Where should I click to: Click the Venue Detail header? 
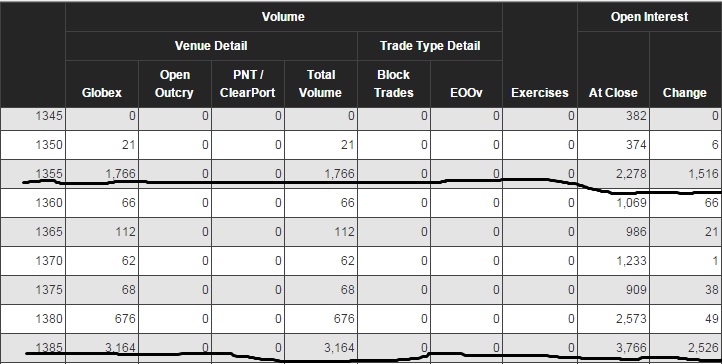tap(211, 46)
